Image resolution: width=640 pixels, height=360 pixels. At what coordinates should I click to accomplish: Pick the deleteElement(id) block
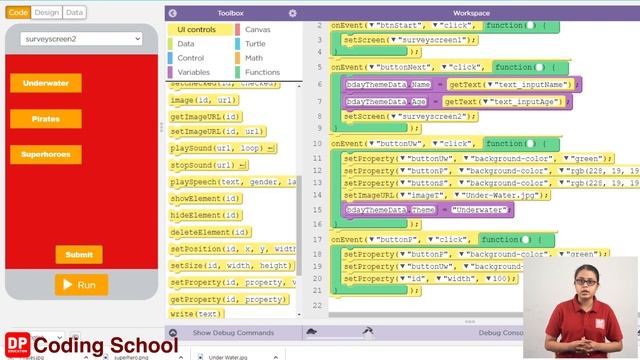210,232
